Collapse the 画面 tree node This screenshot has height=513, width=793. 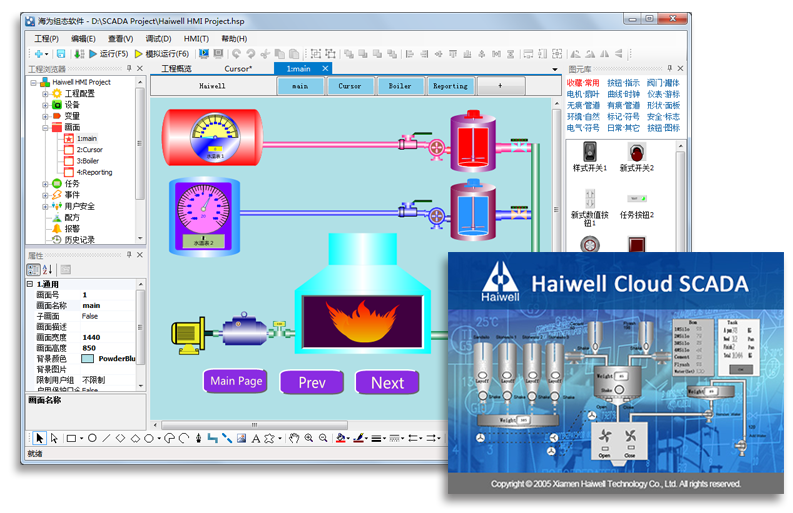point(45,128)
